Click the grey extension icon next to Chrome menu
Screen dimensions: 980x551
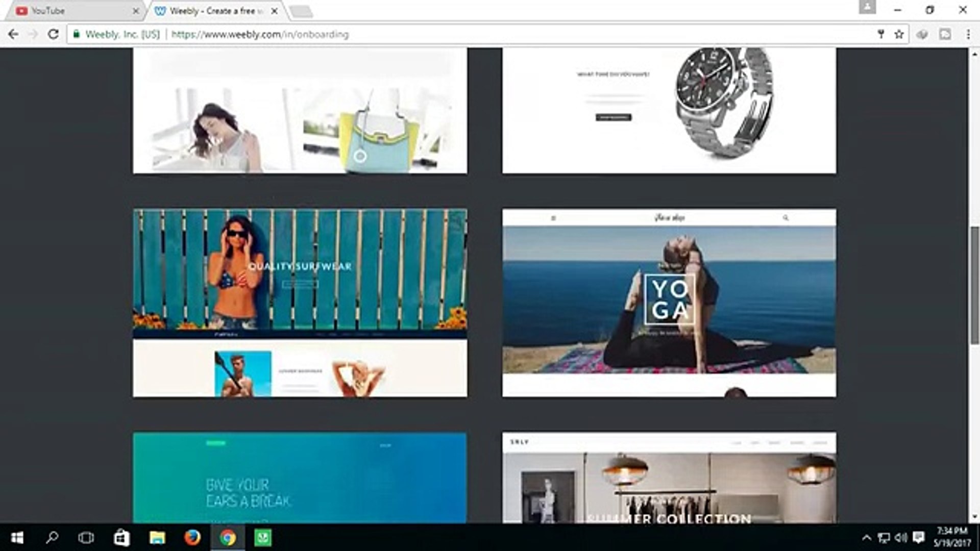point(945,34)
